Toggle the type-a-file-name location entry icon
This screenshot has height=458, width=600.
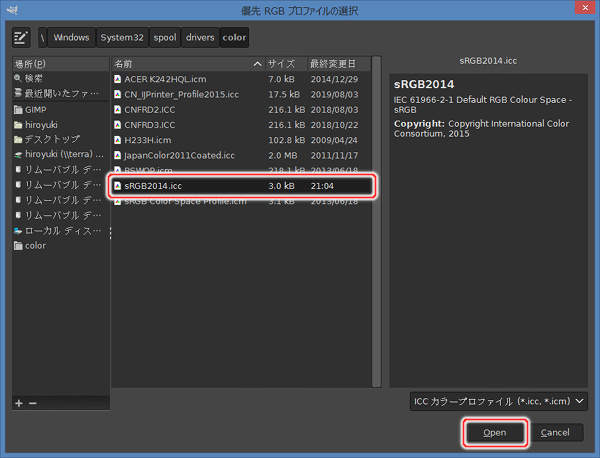pos(21,37)
